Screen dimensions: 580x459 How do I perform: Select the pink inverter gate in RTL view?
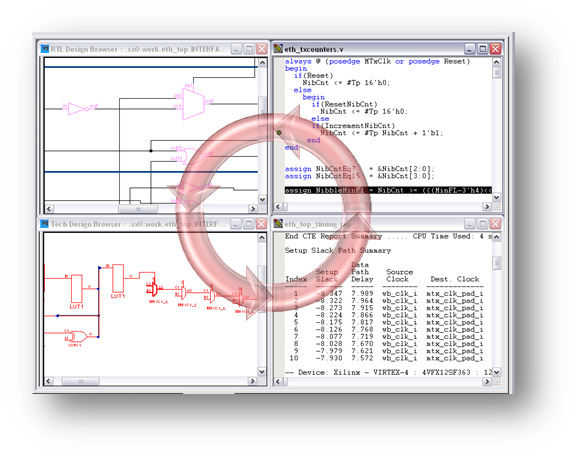point(79,109)
